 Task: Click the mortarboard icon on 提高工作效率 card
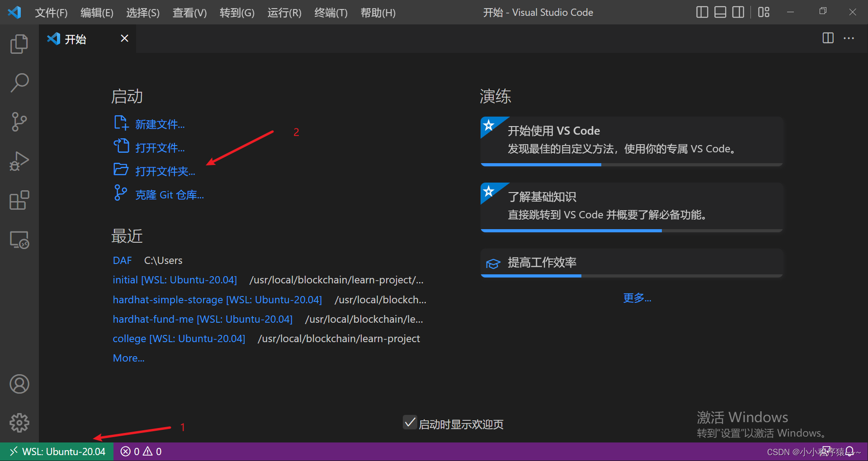(493, 263)
